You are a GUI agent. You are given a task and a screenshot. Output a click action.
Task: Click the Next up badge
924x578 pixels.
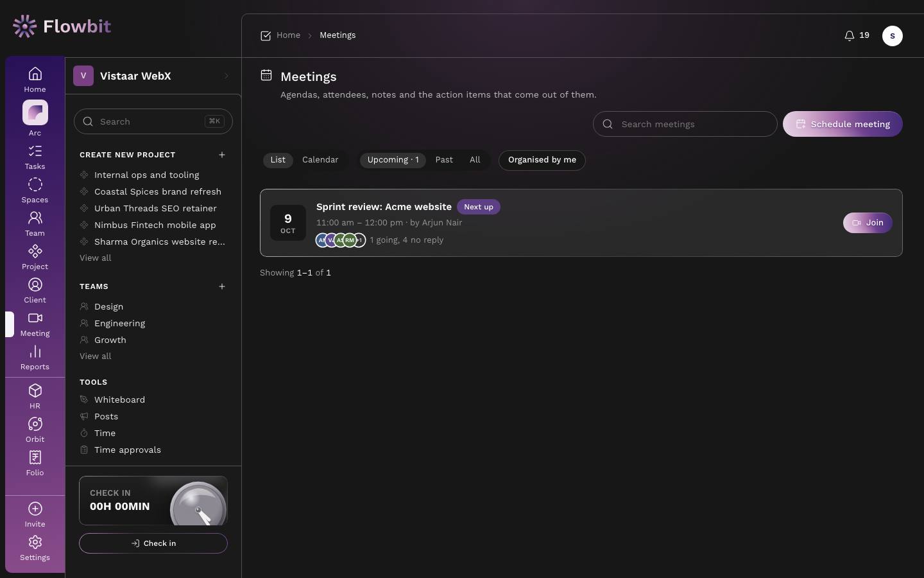(x=479, y=207)
